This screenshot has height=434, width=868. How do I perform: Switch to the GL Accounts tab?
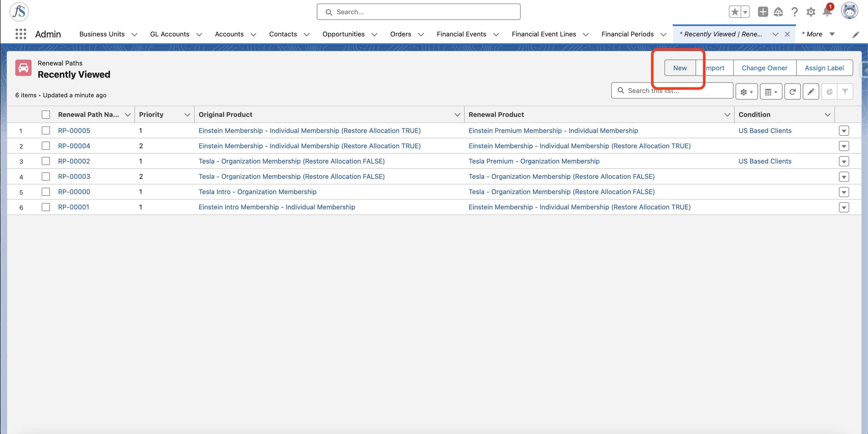[170, 34]
